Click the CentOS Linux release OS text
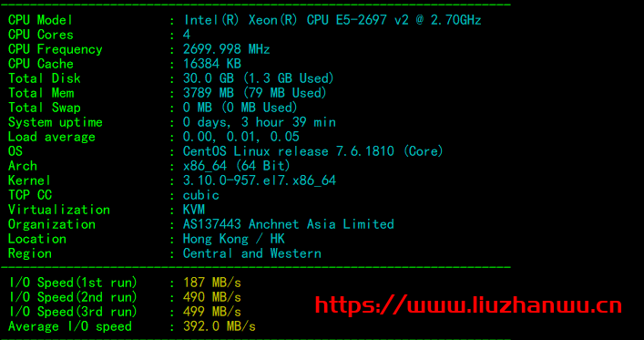Viewport: 644px width, 340px height. click(313, 151)
